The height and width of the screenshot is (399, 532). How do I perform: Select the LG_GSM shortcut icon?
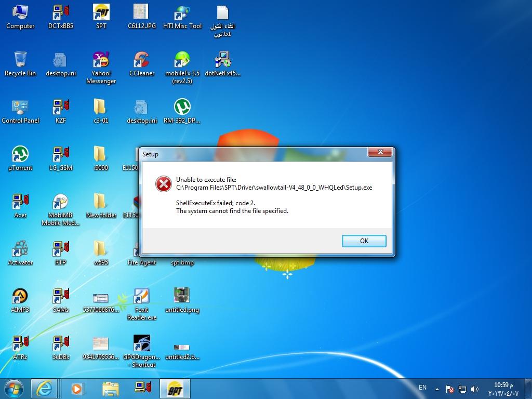click(61, 159)
